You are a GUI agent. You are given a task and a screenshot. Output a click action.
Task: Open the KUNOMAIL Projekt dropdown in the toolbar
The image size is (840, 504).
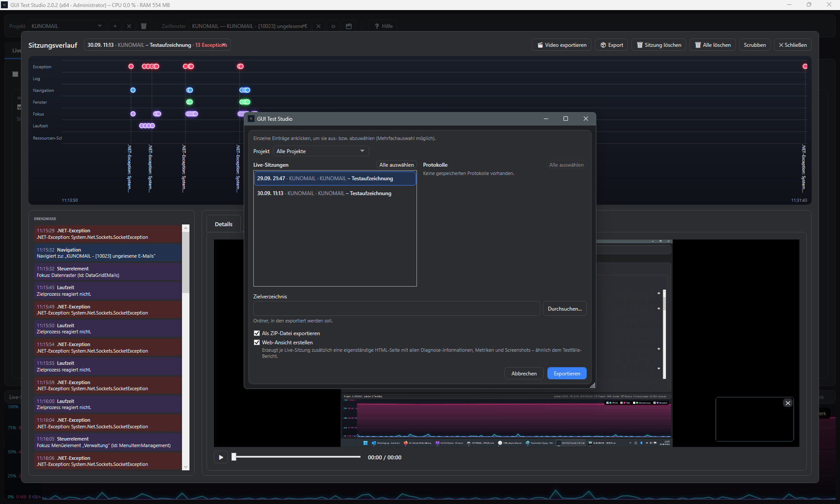66,26
